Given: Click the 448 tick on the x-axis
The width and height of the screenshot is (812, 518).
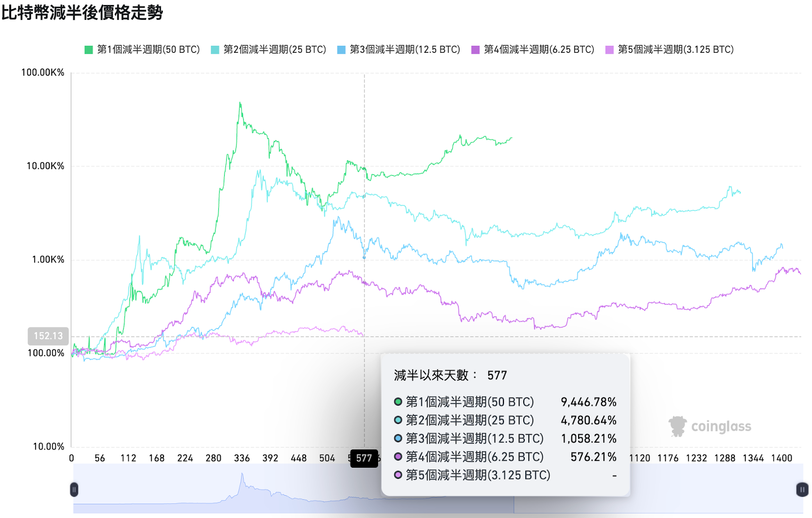Looking at the screenshot, I should point(299,458).
